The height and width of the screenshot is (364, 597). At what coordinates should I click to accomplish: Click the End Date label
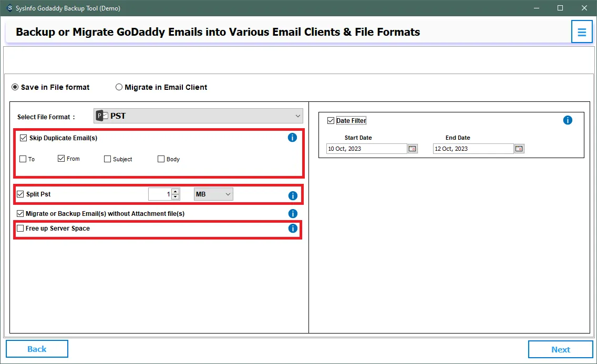coord(458,138)
